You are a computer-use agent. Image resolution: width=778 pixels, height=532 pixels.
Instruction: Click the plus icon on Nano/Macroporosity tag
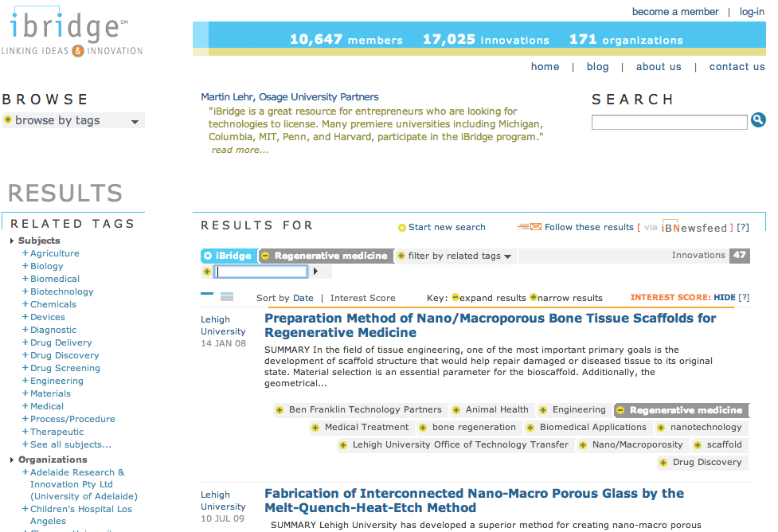[583, 445]
